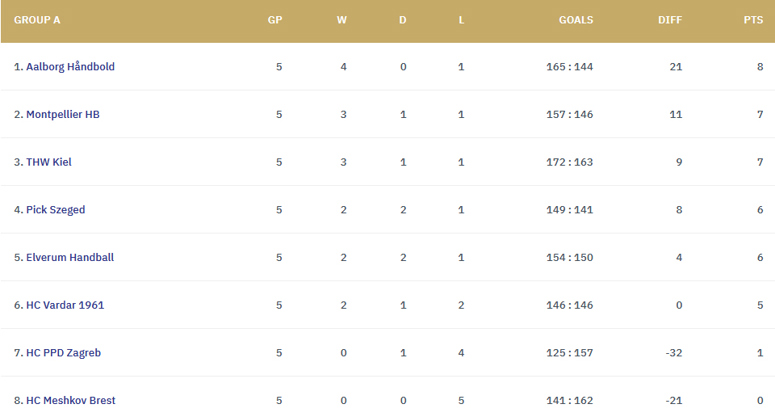Viewport: 775px width, 420px height.
Task: Click the PTS column header
Action: 753,20
